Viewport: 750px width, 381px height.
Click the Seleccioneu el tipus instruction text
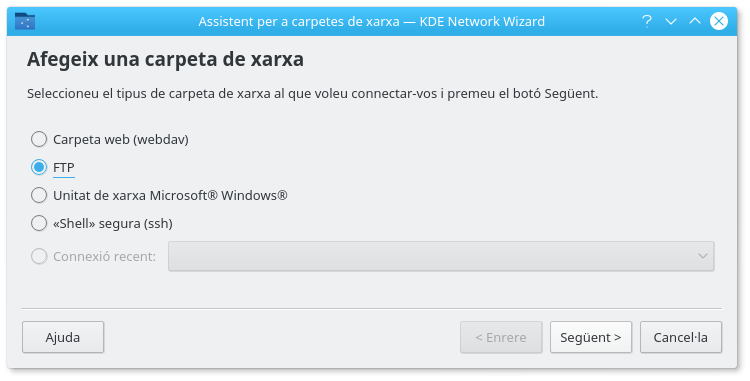[x=312, y=94]
